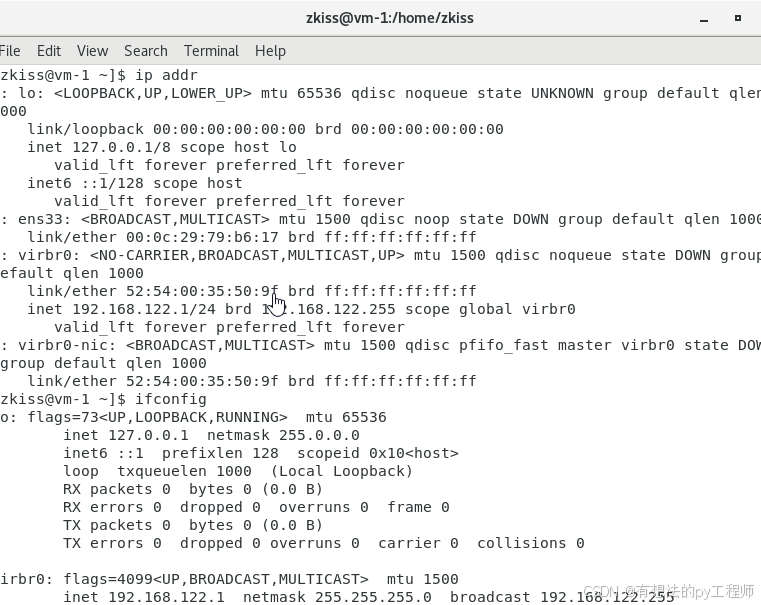Click the 'TX packets 0' text
761x605 pixels.
point(117,525)
